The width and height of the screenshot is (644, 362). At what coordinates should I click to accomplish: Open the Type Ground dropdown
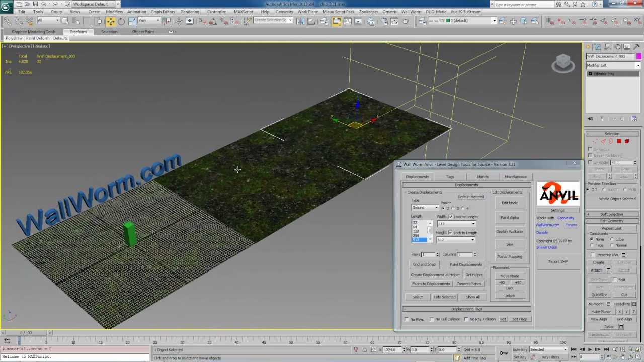click(425, 208)
